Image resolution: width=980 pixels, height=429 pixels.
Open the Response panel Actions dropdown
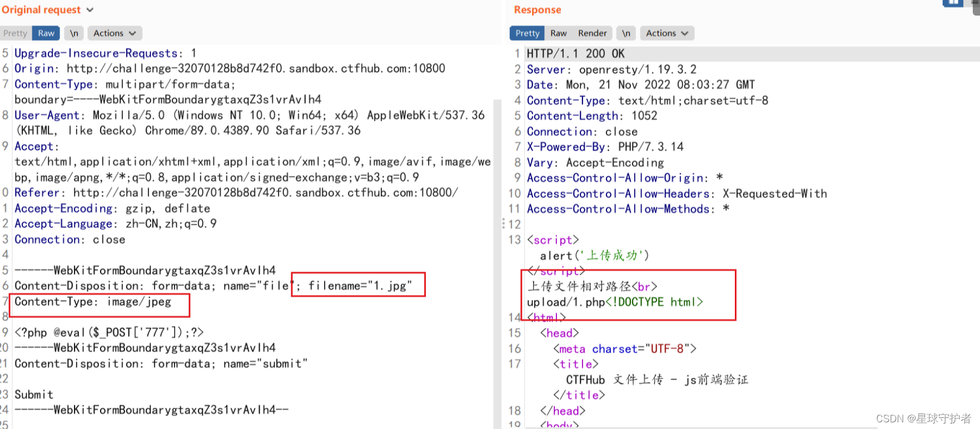667,33
